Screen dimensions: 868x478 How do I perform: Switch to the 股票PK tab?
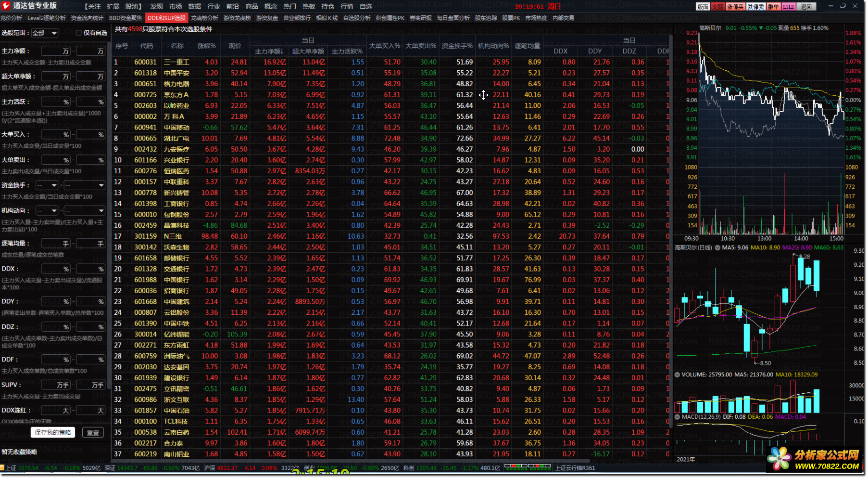pyautogui.click(x=511, y=18)
